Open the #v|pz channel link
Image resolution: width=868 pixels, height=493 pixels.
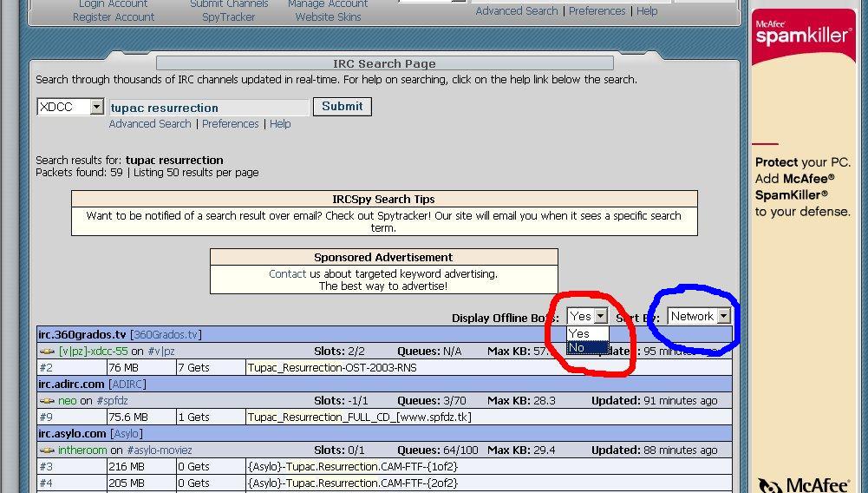(161, 352)
